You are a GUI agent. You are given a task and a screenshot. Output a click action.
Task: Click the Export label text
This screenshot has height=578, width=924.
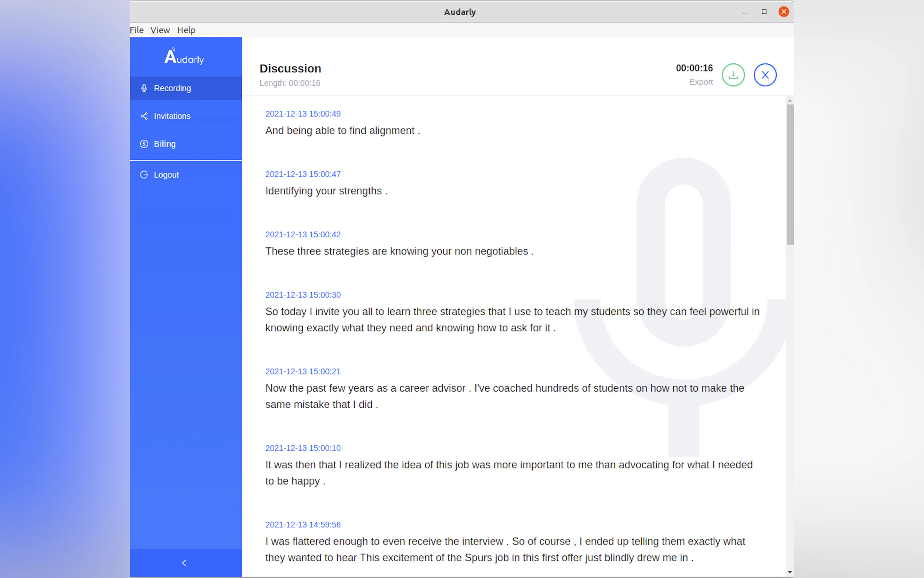pyautogui.click(x=701, y=82)
